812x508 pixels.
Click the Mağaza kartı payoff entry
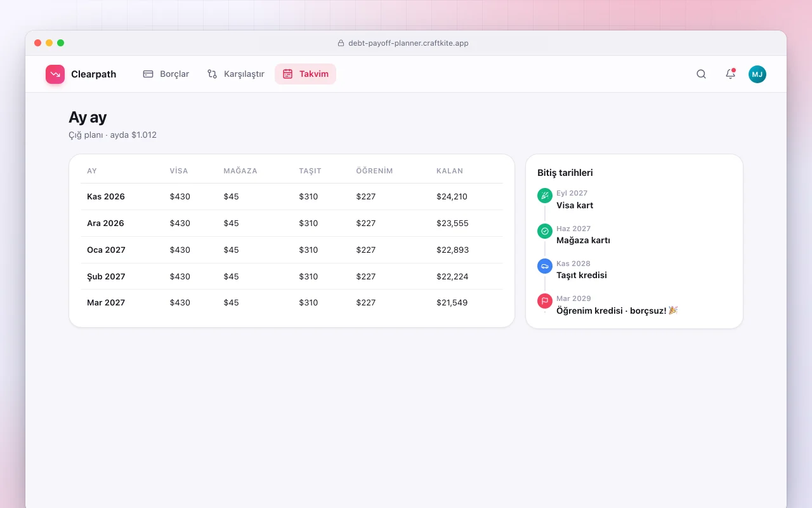[583, 241]
